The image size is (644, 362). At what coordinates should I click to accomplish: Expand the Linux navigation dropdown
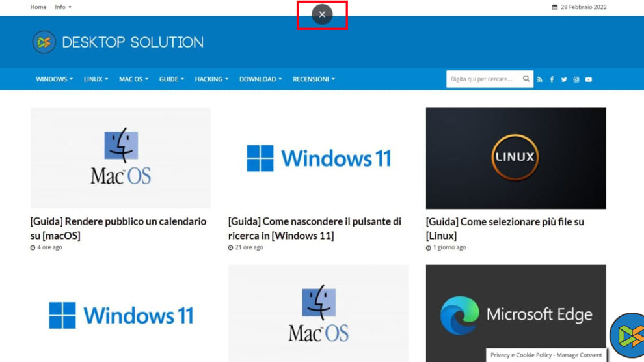point(96,79)
